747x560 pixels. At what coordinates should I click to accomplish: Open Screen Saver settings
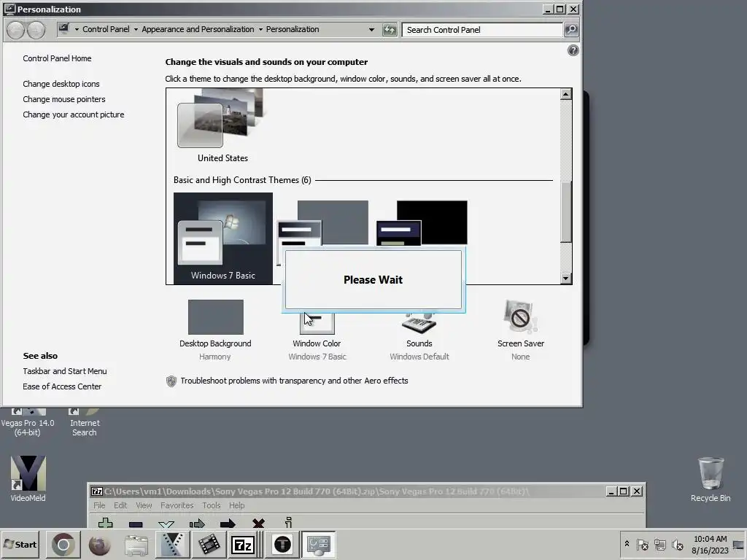click(x=520, y=330)
